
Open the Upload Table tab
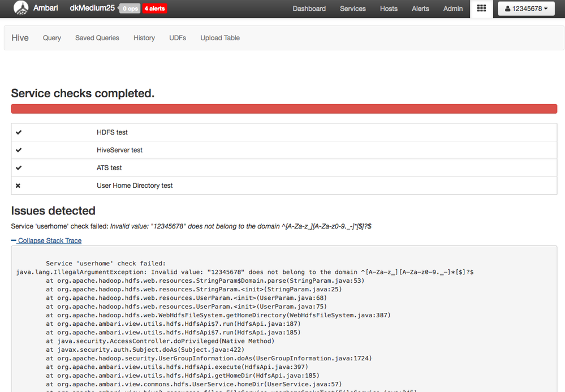pyautogui.click(x=220, y=38)
